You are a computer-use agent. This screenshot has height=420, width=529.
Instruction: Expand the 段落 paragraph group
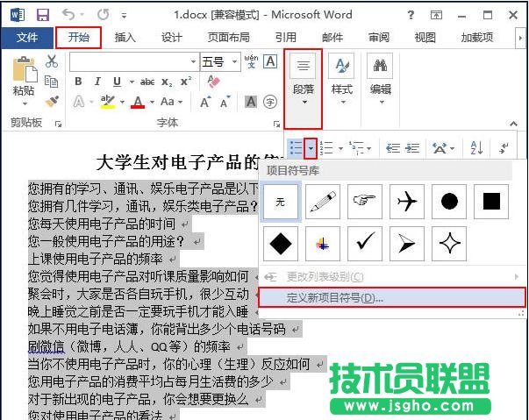coord(304,89)
